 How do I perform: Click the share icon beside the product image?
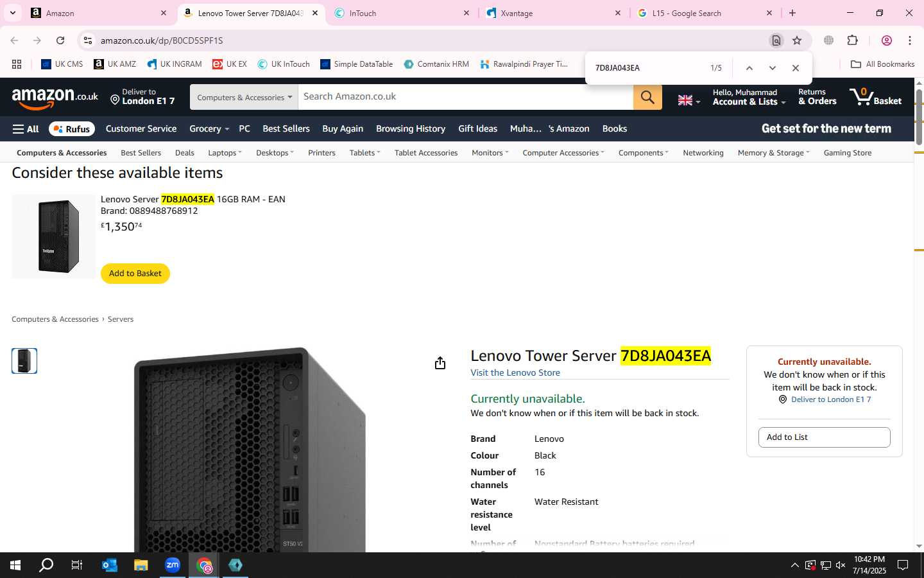[x=440, y=363]
